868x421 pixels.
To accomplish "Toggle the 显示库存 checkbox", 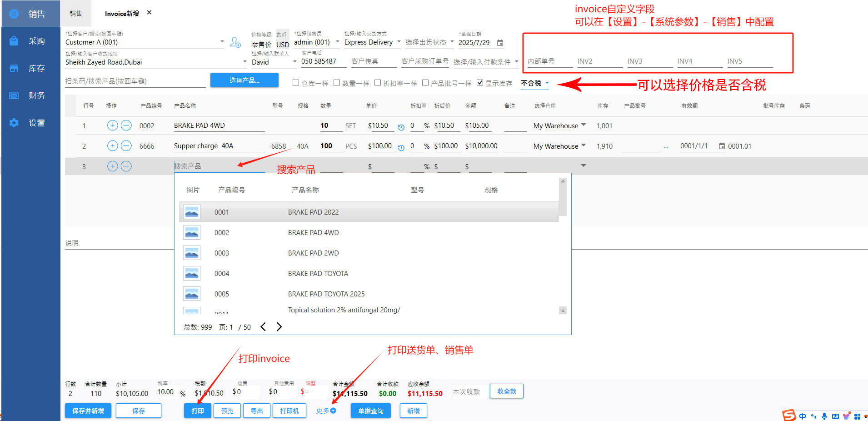I will (479, 83).
